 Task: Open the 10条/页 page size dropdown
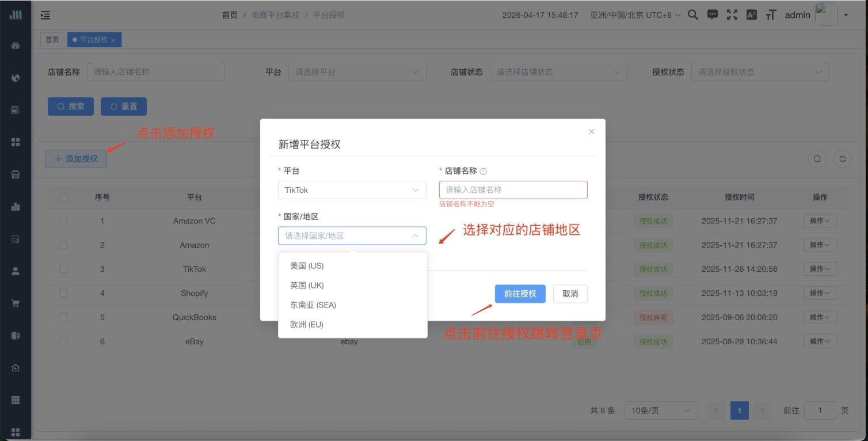pyautogui.click(x=661, y=410)
